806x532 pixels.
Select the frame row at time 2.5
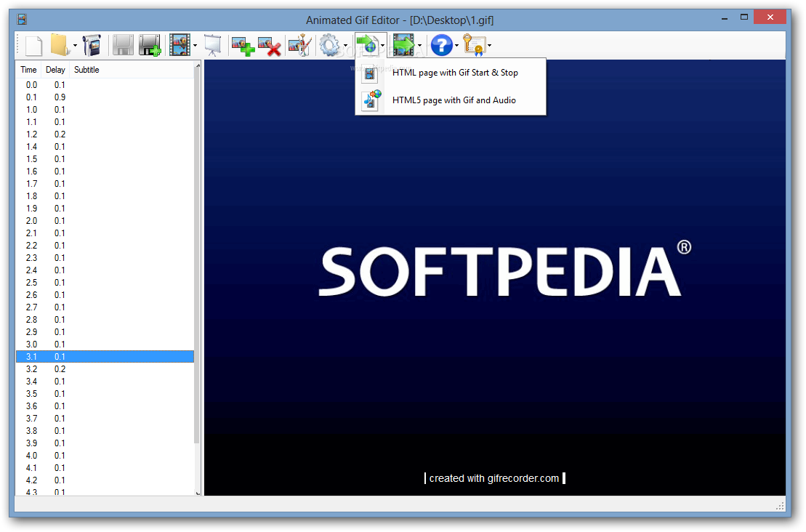click(105, 282)
